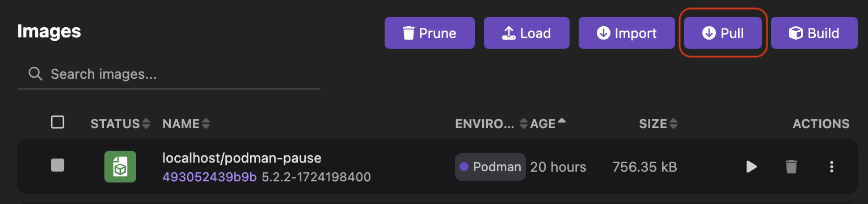Click the Pull button

723,33
